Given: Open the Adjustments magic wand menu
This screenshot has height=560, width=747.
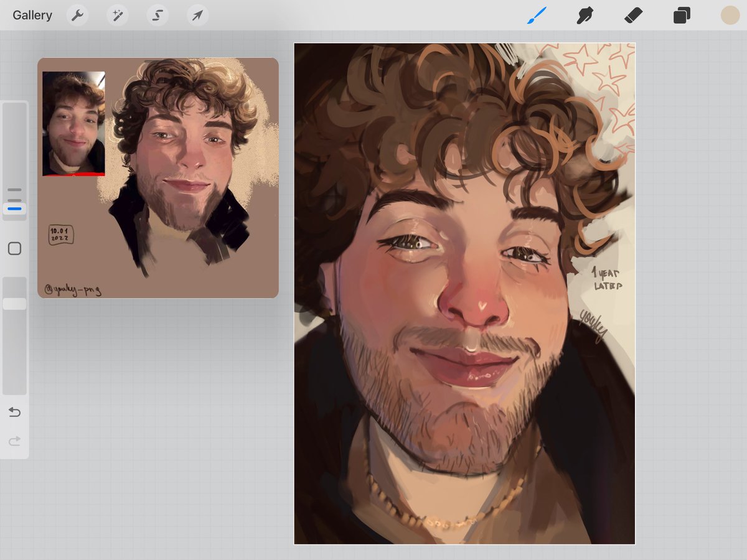Looking at the screenshot, I should (117, 15).
